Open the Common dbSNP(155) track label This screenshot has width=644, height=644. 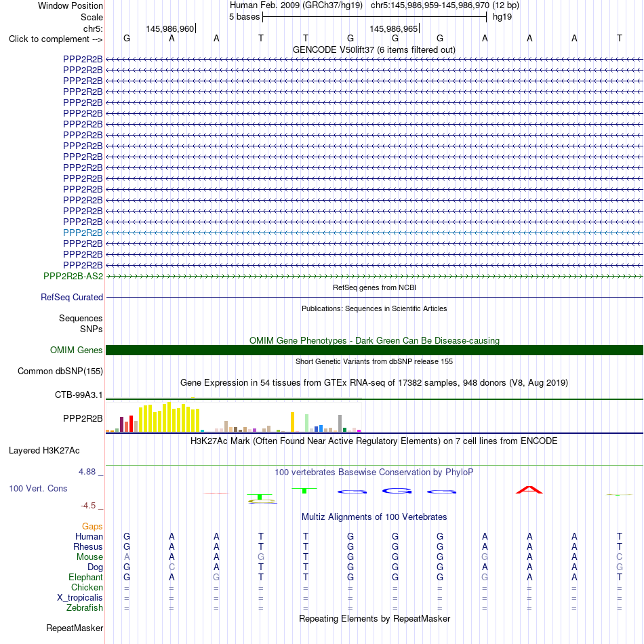(60, 371)
